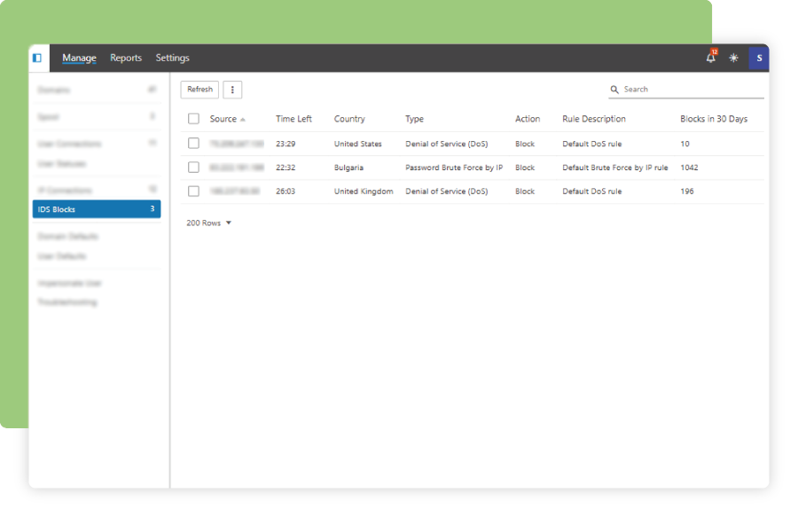Click the IDS Blocks count badge 3
798x532 pixels.
click(153, 208)
